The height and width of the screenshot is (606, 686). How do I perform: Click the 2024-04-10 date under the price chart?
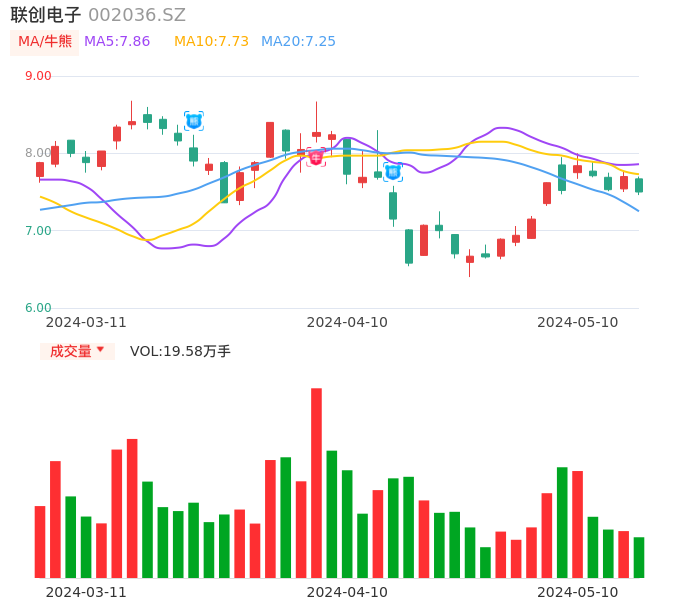pyautogui.click(x=347, y=322)
